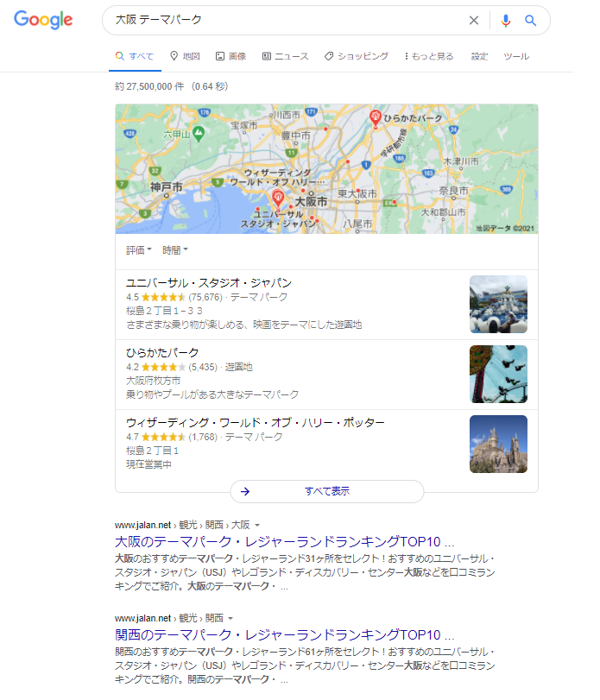Open the 時間 hours filter dropdown

175,250
